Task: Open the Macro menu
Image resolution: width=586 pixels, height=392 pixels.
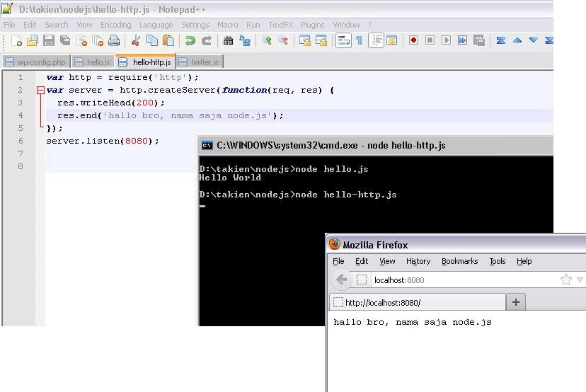Action: pos(228,25)
